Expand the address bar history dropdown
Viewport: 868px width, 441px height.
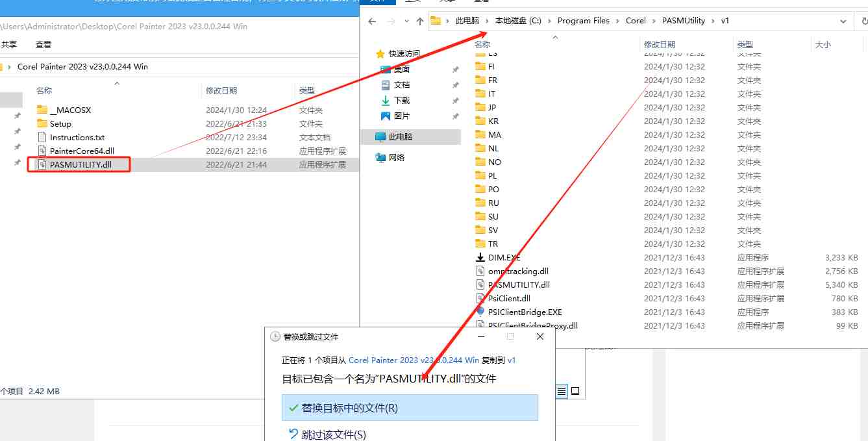[x=843, y=20]
